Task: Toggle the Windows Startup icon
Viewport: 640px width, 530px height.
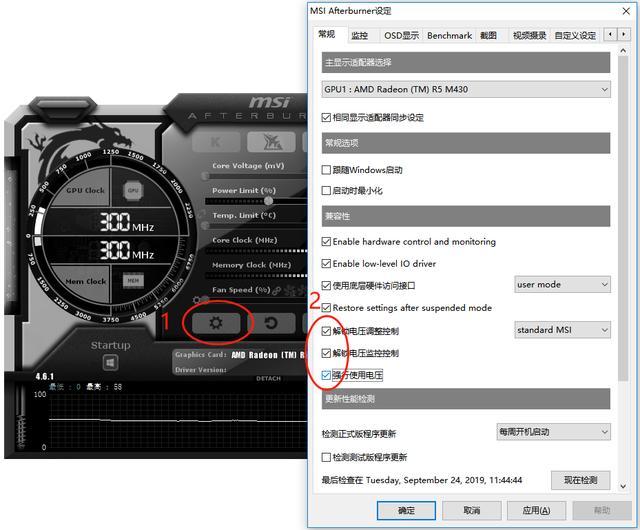Action: coord(110,362)
